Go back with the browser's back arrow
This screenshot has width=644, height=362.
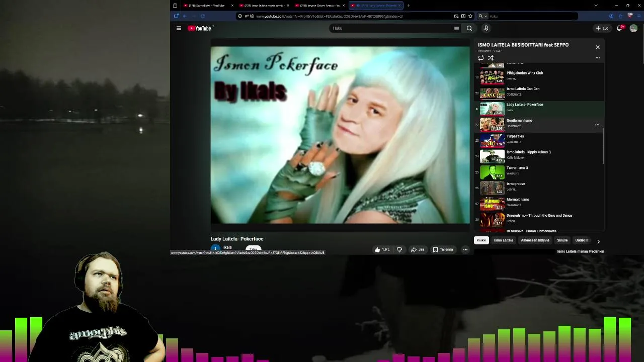pos(185,16)
